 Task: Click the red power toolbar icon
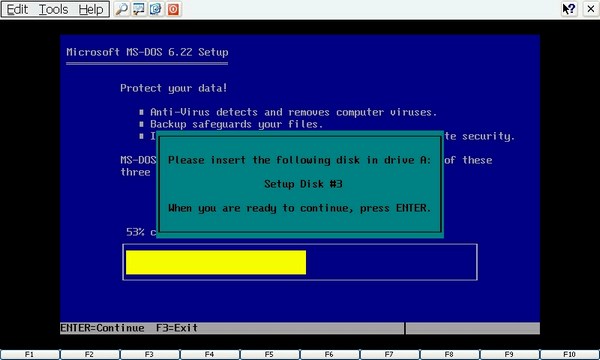173,9
